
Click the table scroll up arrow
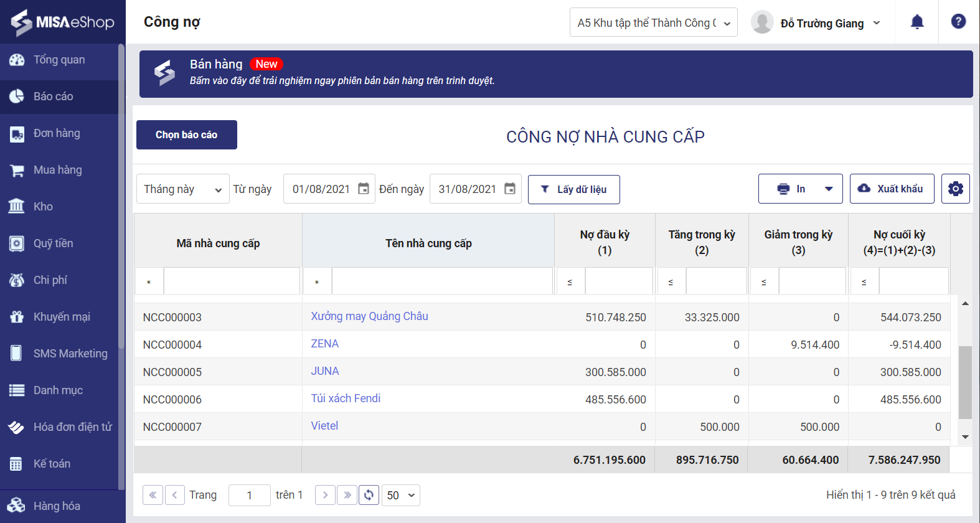[965, 303]
